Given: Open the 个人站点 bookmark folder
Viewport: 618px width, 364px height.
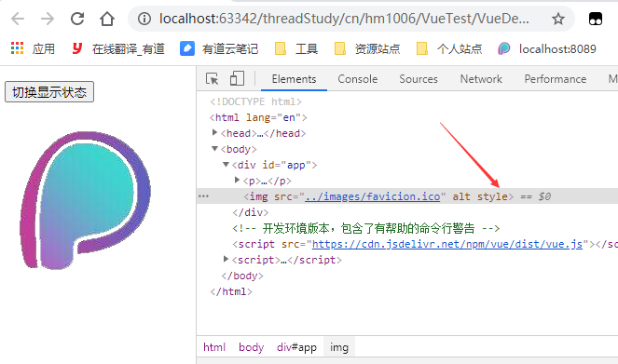Looking at the screenshot, I should pos(449,48).
